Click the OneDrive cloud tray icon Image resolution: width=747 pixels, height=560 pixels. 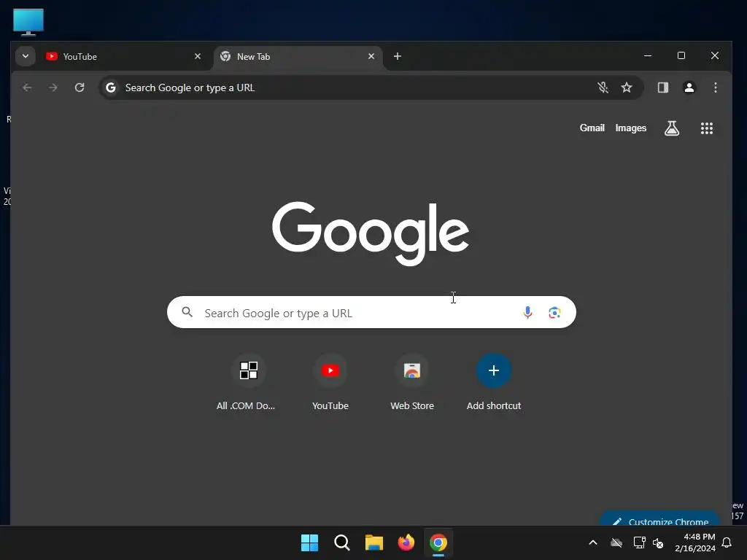[x=616, y=542]
